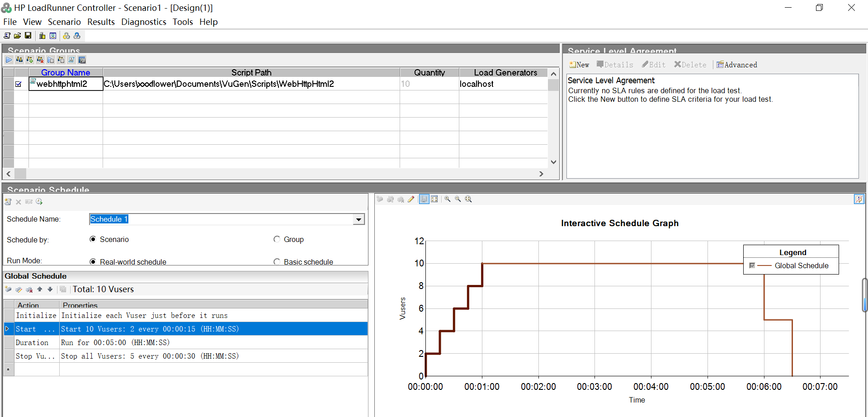Click the icon at graph pane's top-right corner
The image size is (868, 417).
pyautogui.click(x=859, y=199)
